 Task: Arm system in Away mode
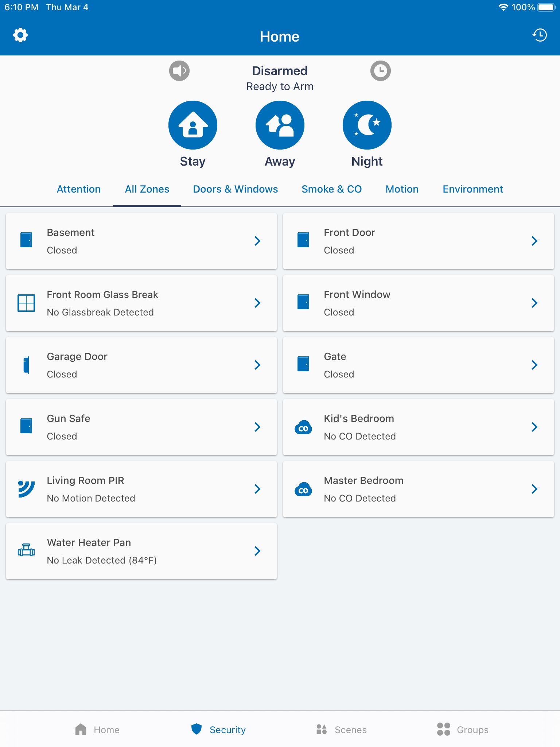tap(280, 125)
